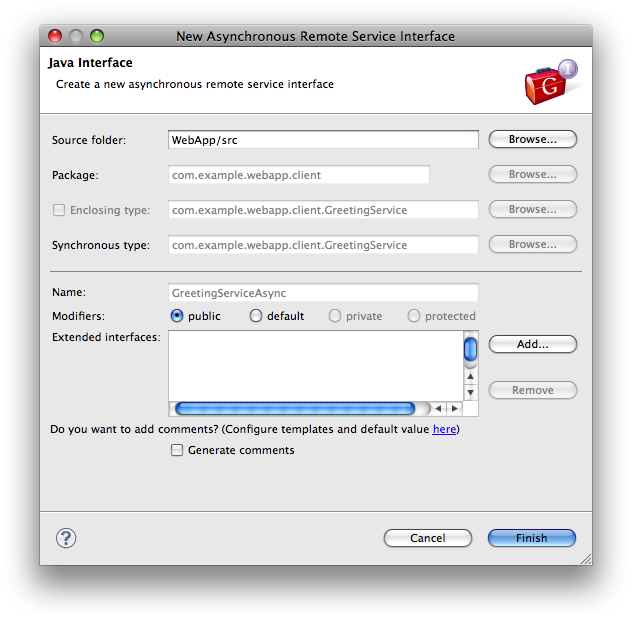This screenshot has height=620, width=632.
Task: Click the help question mark icon
Action: coord(66,538)
